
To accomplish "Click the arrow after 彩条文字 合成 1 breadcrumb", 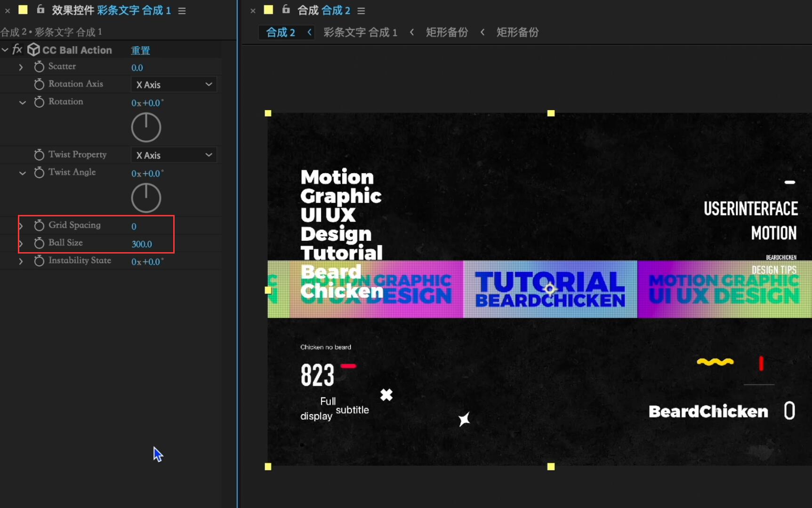I will tap(412, 32).
